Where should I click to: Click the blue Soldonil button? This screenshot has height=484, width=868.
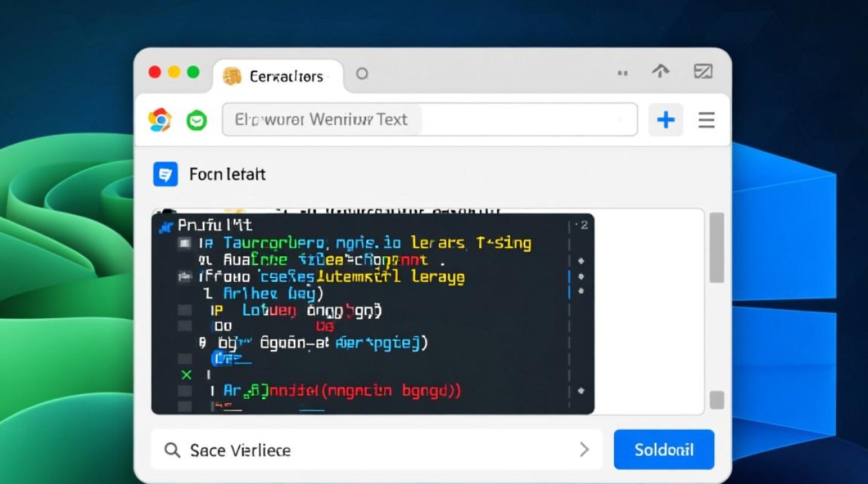coord(663,449)
